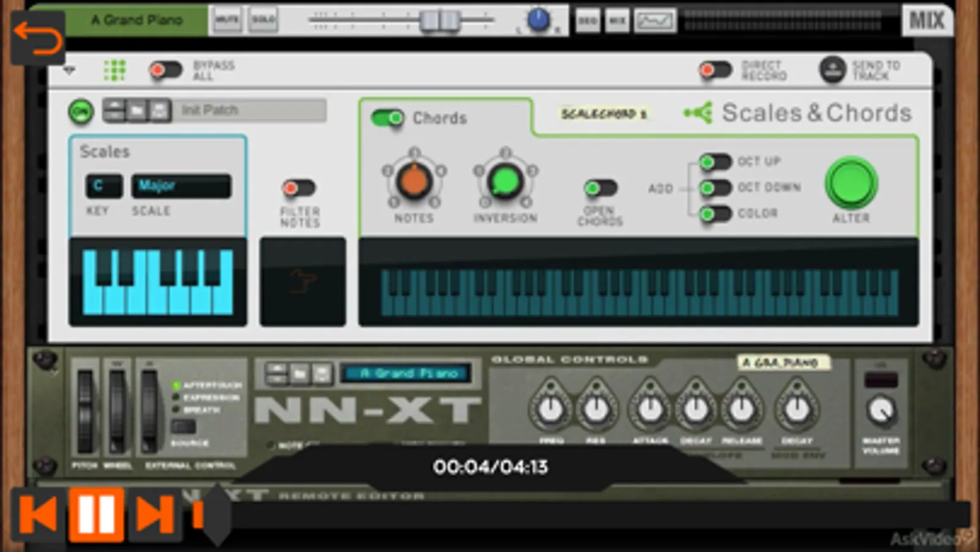Open the automation curve button in the track header
The width and height of the screenshot is (980, 552).
(655, 21)
